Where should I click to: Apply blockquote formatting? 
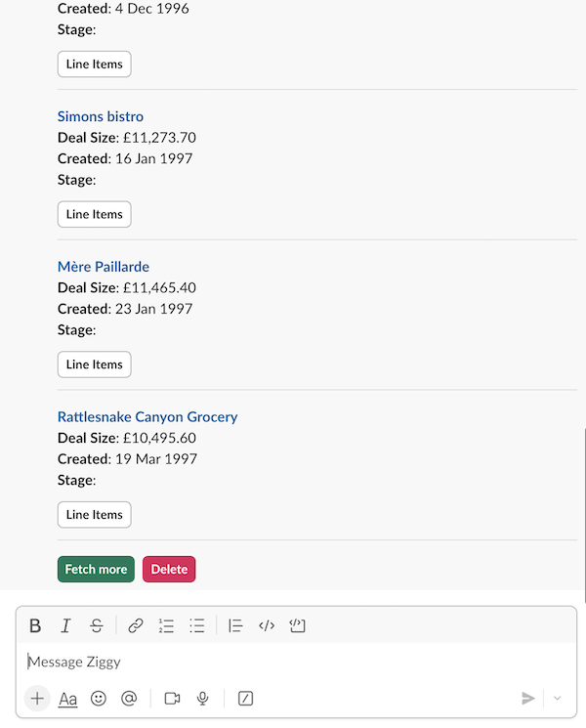pyautogui.click(x=235, y=626)
